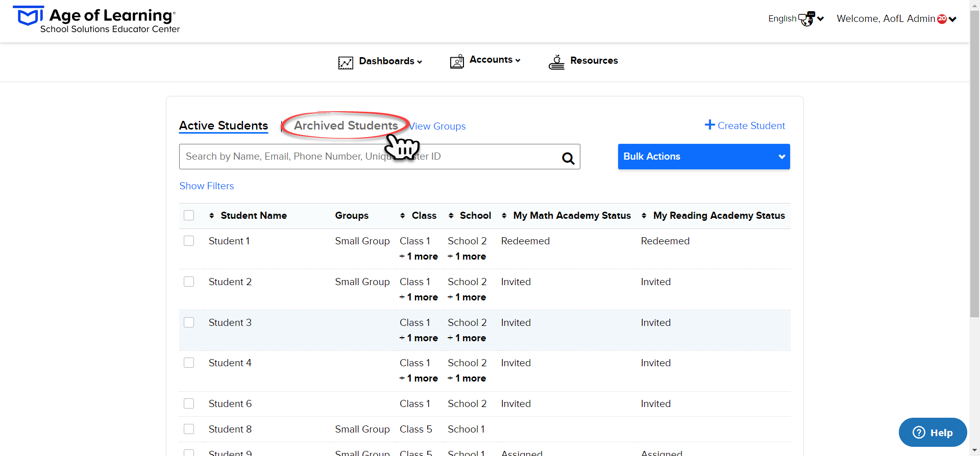Click Small Group in Student 1 row

[362, 241]
